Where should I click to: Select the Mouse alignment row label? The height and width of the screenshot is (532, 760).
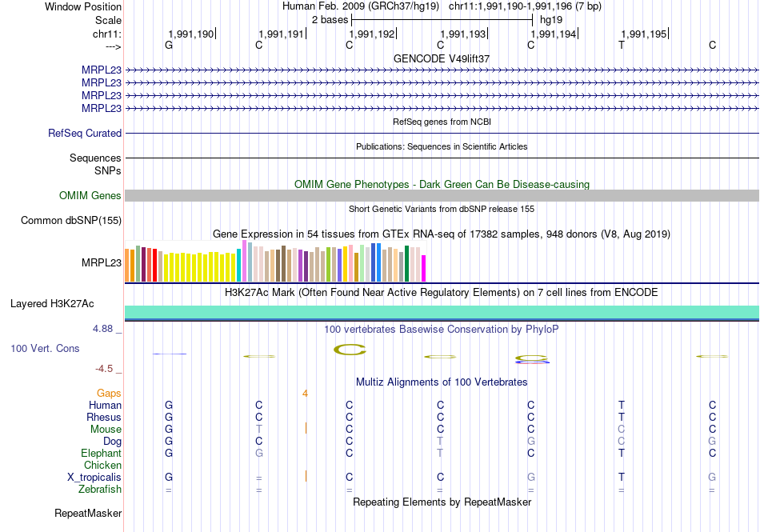[x=106, y=430]
